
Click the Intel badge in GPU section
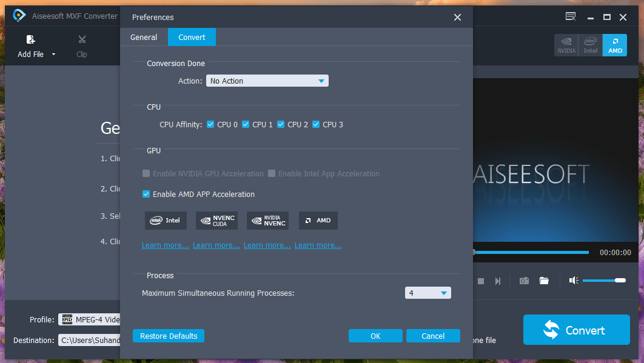click(x=166, y=221)
